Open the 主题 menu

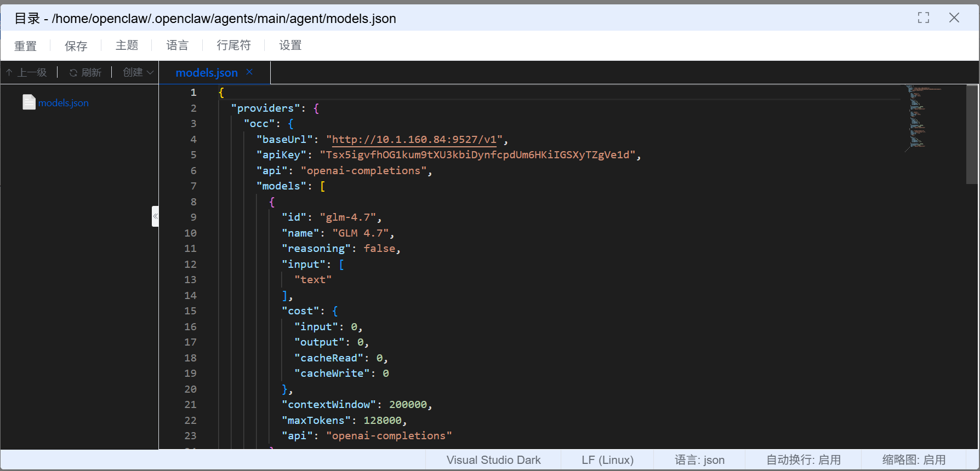tap(127, 45)
